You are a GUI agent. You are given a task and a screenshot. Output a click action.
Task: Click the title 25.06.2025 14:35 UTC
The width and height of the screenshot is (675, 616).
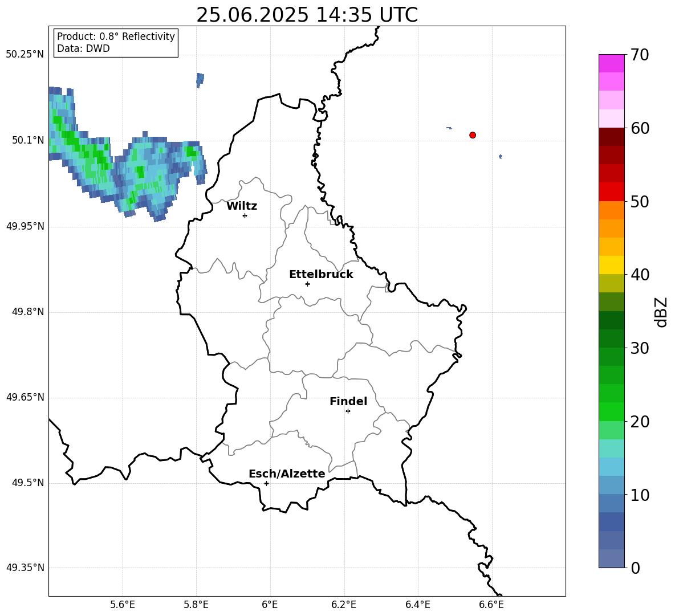pyautogui.click(x=307, y=15)
